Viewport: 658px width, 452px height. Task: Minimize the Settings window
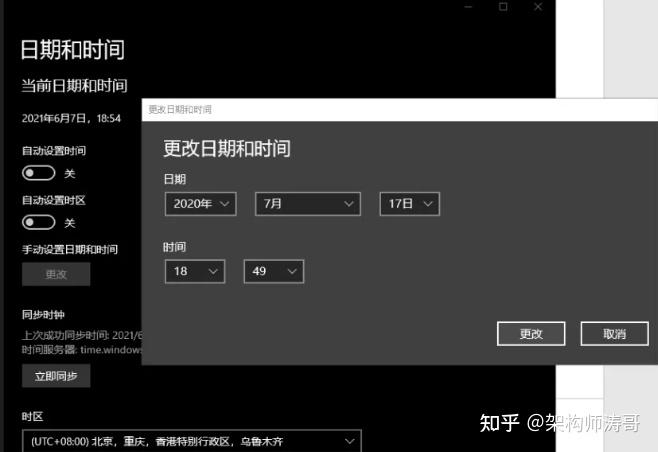[x=468, y=7]
